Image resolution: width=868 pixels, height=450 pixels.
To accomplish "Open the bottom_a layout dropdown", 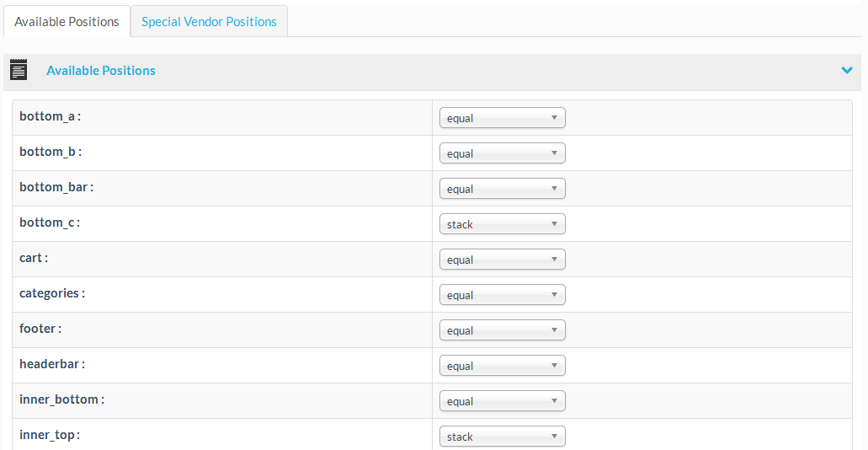I will (502, 118).
